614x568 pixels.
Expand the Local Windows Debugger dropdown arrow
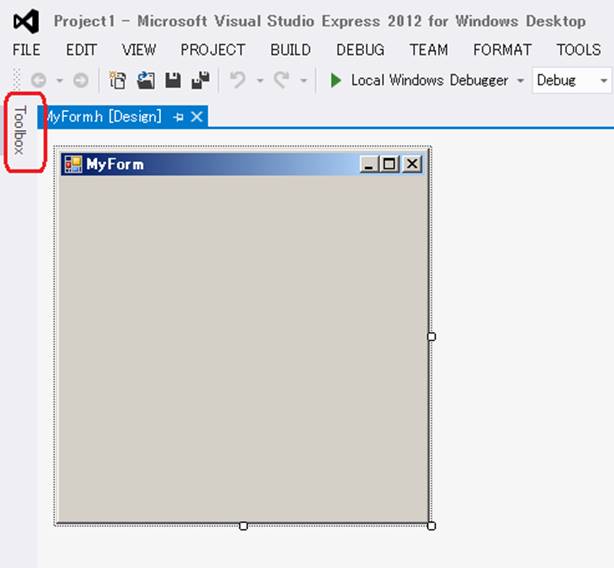[x=521, y=81]
